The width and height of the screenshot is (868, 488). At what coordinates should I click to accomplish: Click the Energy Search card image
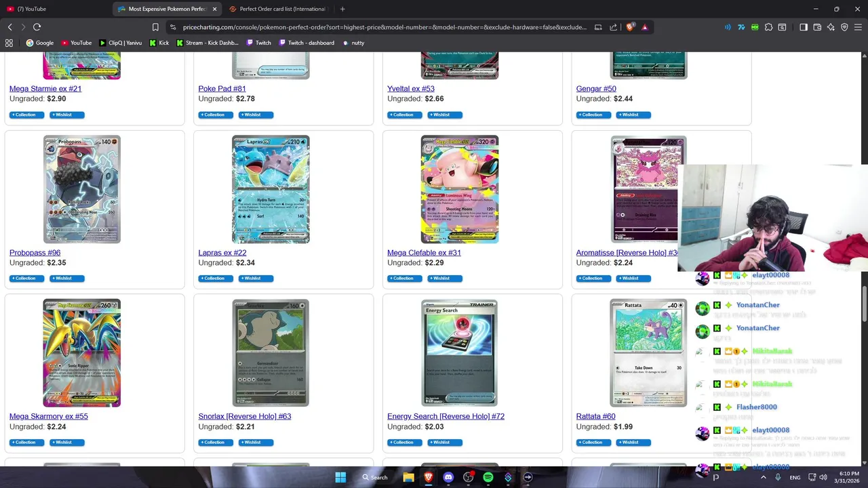pos(459,353)
